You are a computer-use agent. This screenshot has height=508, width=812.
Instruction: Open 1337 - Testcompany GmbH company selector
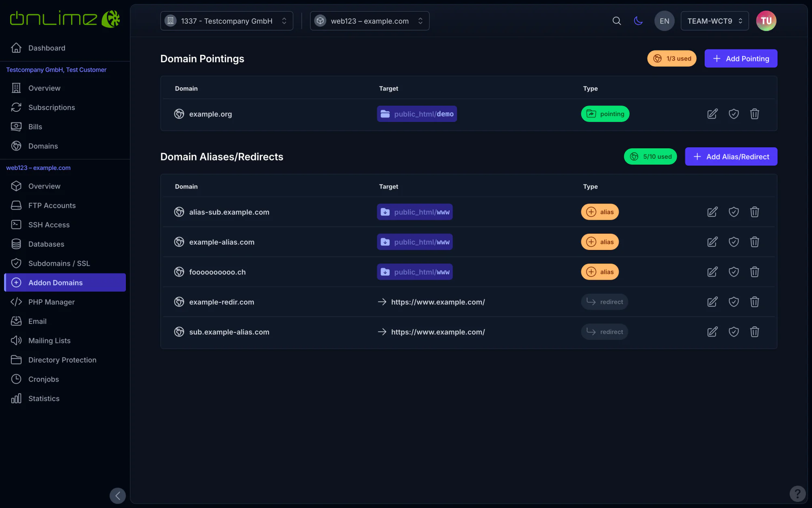coord(227,21)
